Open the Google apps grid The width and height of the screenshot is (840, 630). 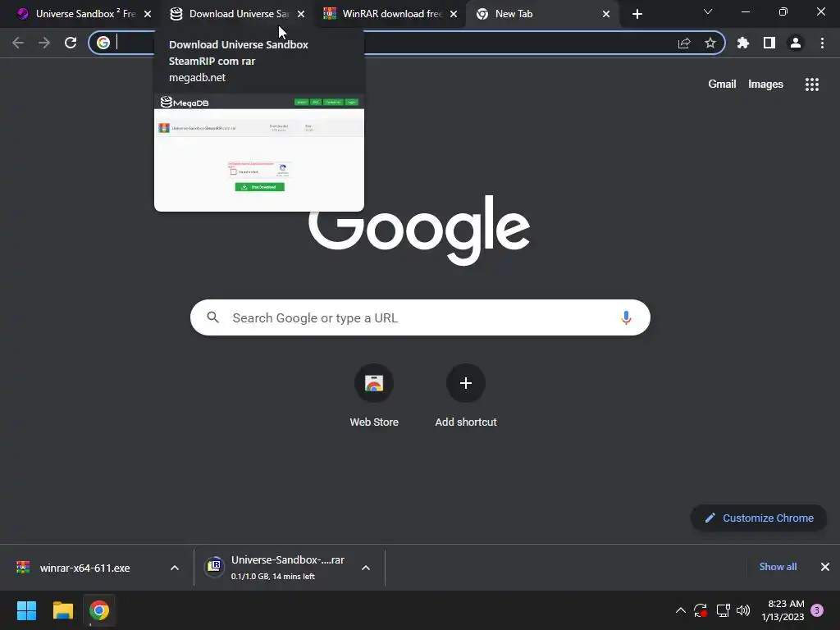tap(812, 84)
